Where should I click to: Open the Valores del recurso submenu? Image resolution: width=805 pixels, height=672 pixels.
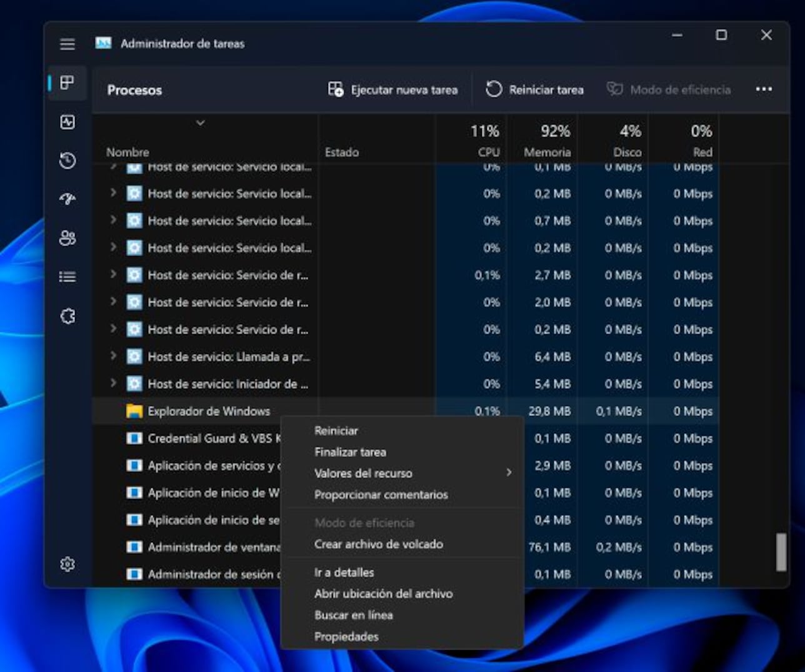point(363,473)
